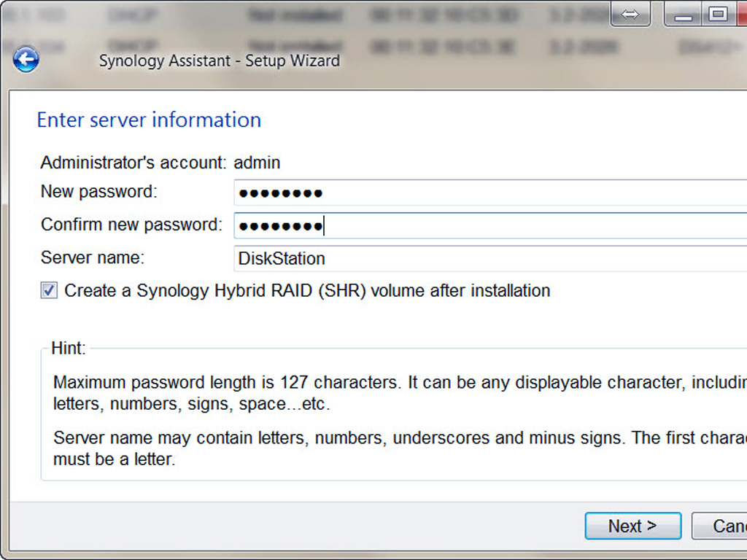
Task: Cancel the setup wizard
Action: (720, 526)
